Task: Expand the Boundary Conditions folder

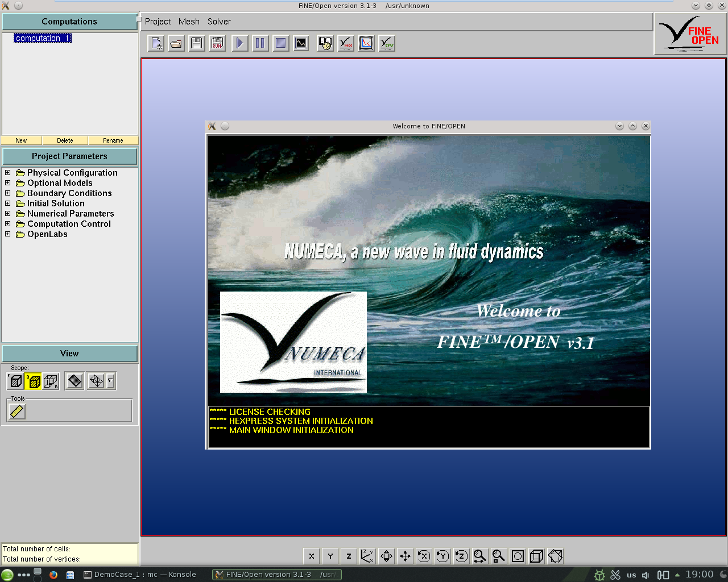Action: (8, 193)
